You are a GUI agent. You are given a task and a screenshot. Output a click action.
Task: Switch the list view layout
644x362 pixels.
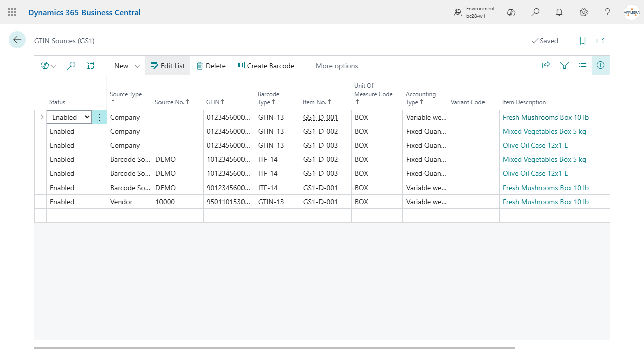[x=583, y=65]
